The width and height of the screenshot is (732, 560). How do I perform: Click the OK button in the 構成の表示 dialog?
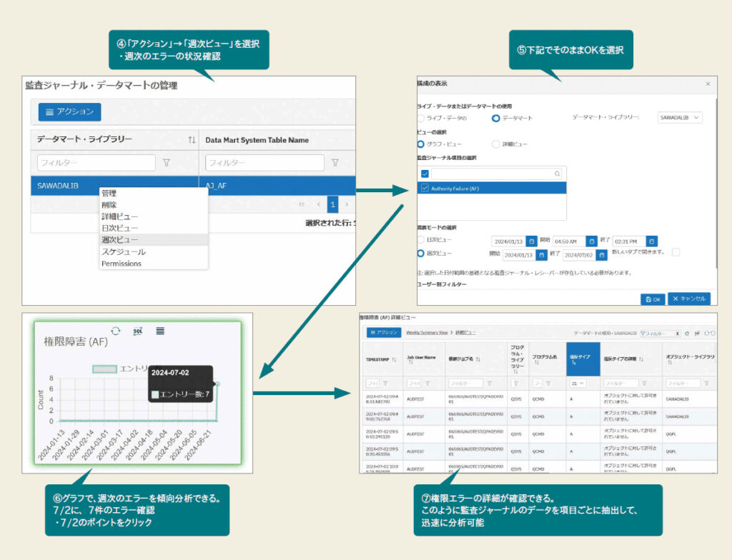652,299
